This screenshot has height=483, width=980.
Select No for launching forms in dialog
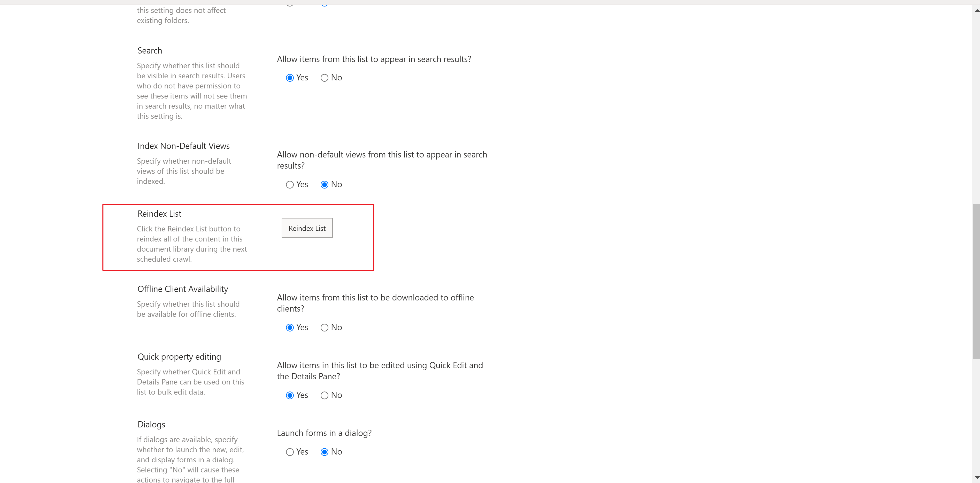pos(324,452)
